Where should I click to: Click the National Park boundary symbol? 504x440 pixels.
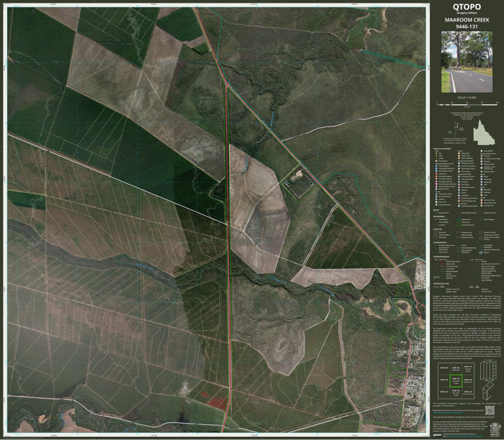coord(458,220)
